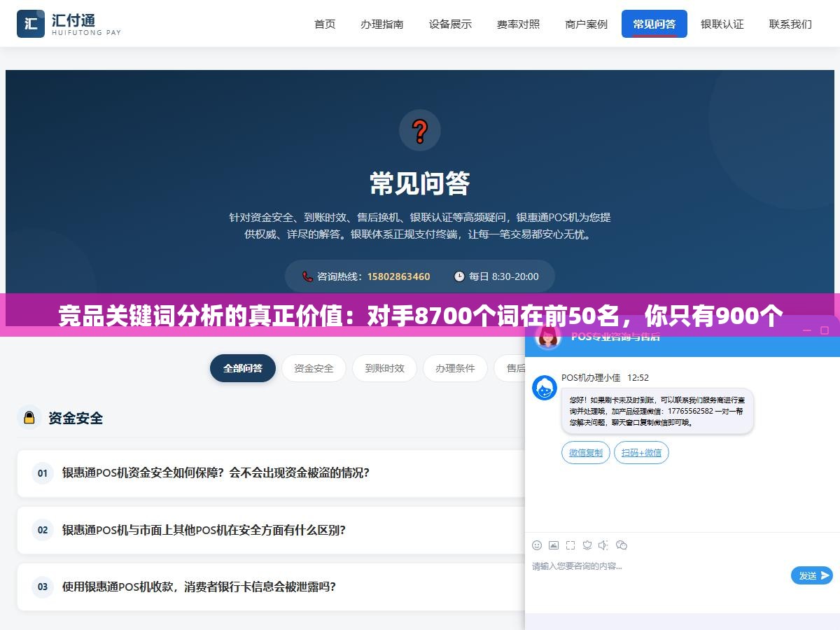This screenshot has width=840, height=630.
Task: Open 银联认证 page
Action: pos(722,24)
